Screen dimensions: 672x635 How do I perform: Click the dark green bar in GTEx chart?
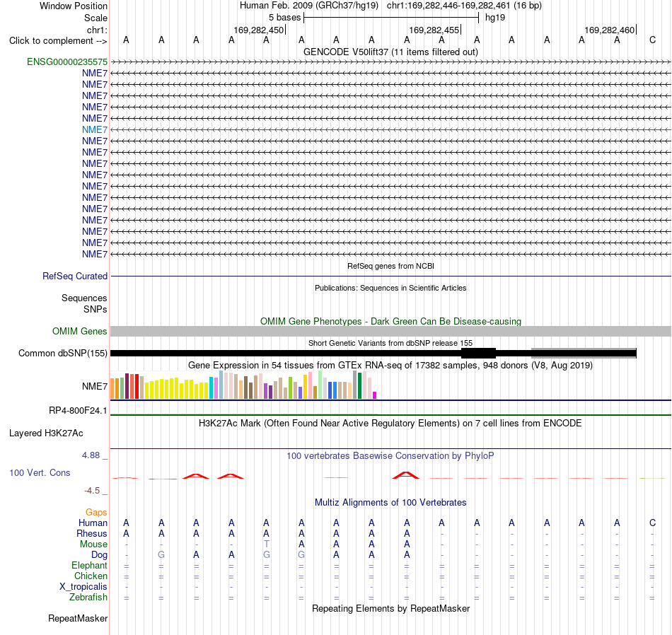(x=360, y=386)
